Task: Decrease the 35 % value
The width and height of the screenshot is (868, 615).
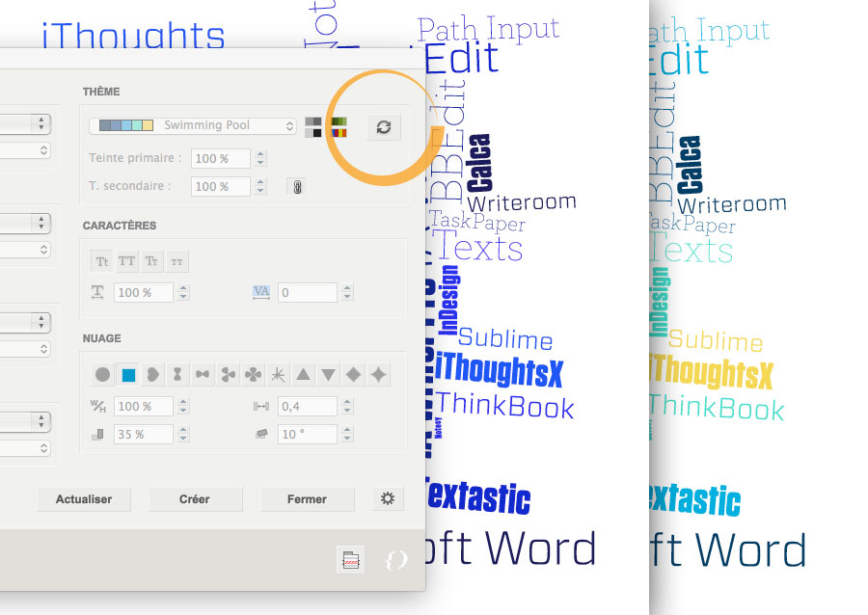Action: point(183,439)
